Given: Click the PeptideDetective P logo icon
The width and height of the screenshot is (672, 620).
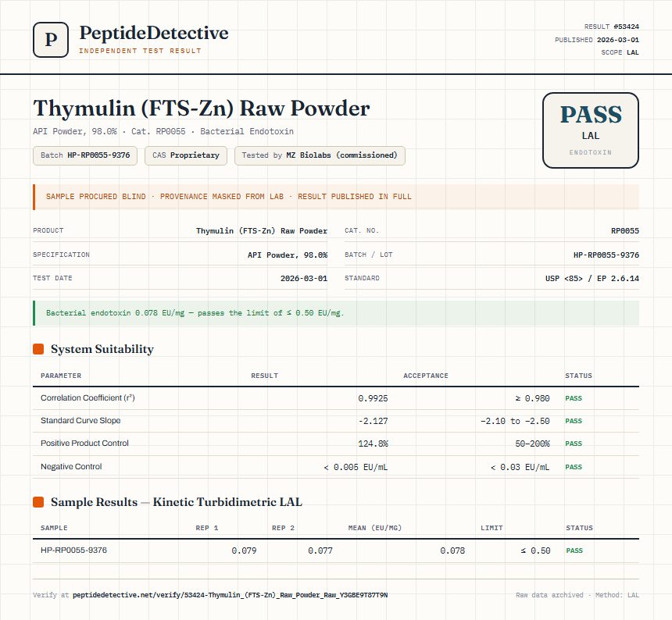Looking at the screenshot, I should 51,40.
